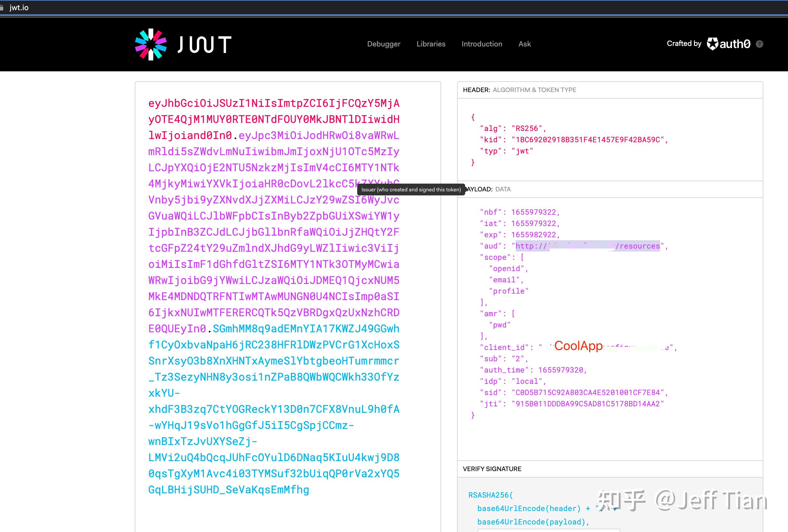Image resolution: width=788 pixels, height=532 pixels.
Task: Click the "jti" value in the payload
Action: pyautogui.click(x=588, y=404)
